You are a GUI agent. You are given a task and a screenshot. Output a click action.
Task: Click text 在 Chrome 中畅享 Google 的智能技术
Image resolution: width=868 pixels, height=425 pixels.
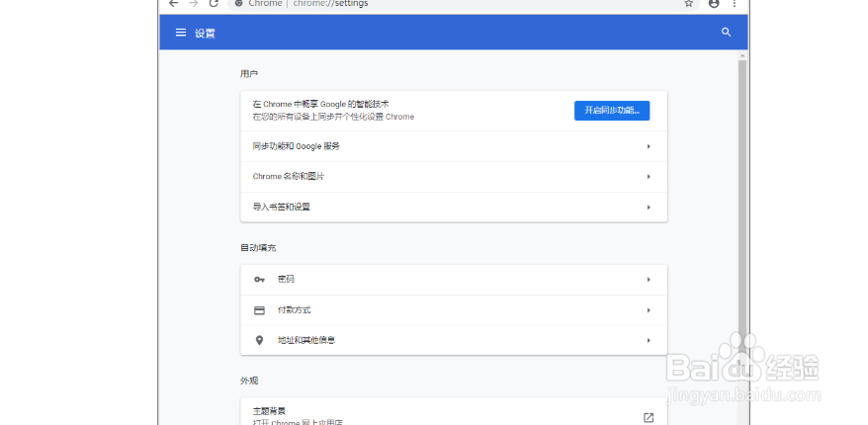tap(321, 104)
